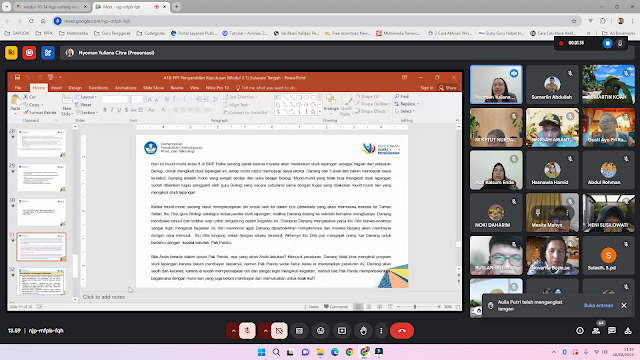
Task: Open the Transitions ribbon tab
Action: pos(98,88)
